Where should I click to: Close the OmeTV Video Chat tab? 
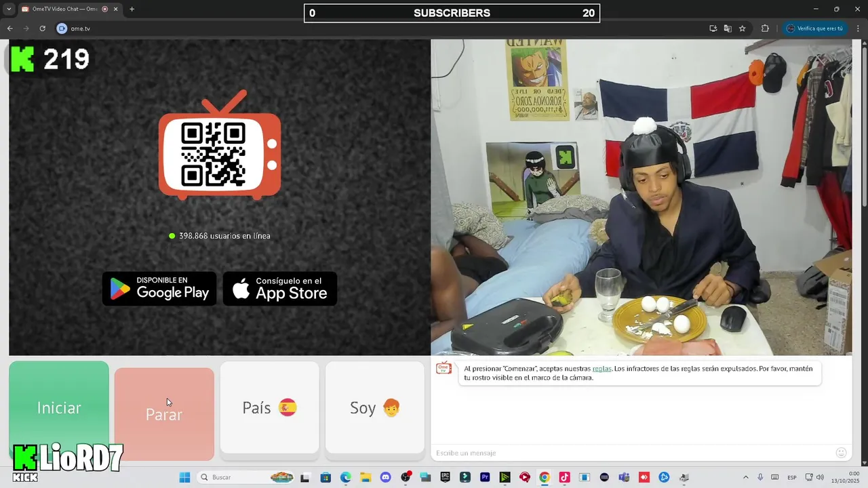[115, 9]
